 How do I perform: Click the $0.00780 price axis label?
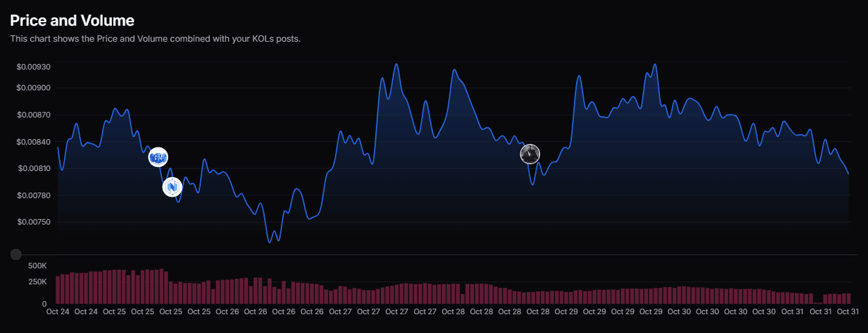pyautogui.click(x=34, y=195)
